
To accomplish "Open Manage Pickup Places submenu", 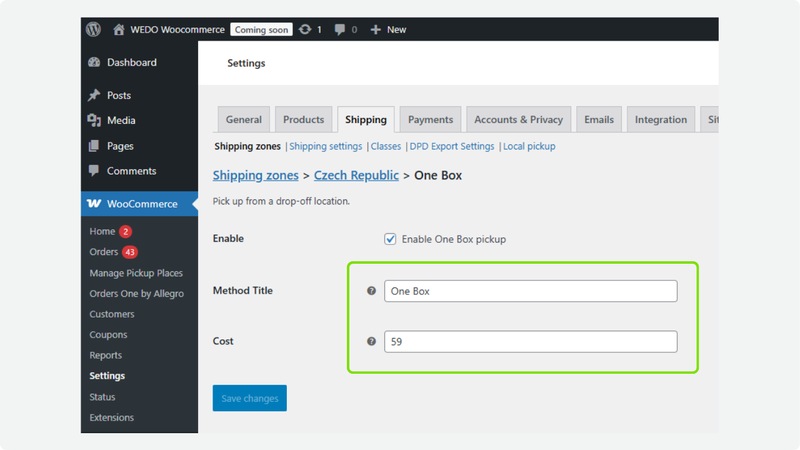I will coord(136,273).
